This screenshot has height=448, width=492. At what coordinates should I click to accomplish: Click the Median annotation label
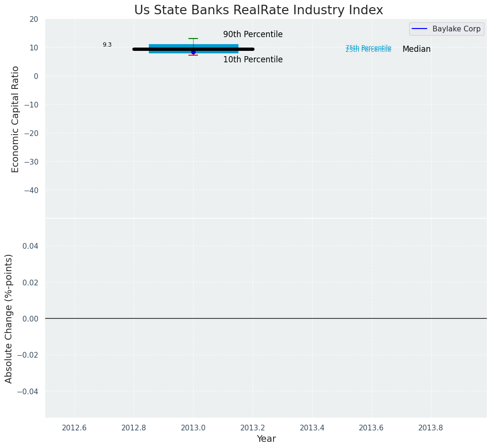pyautogui.click(x=416, y=49)
